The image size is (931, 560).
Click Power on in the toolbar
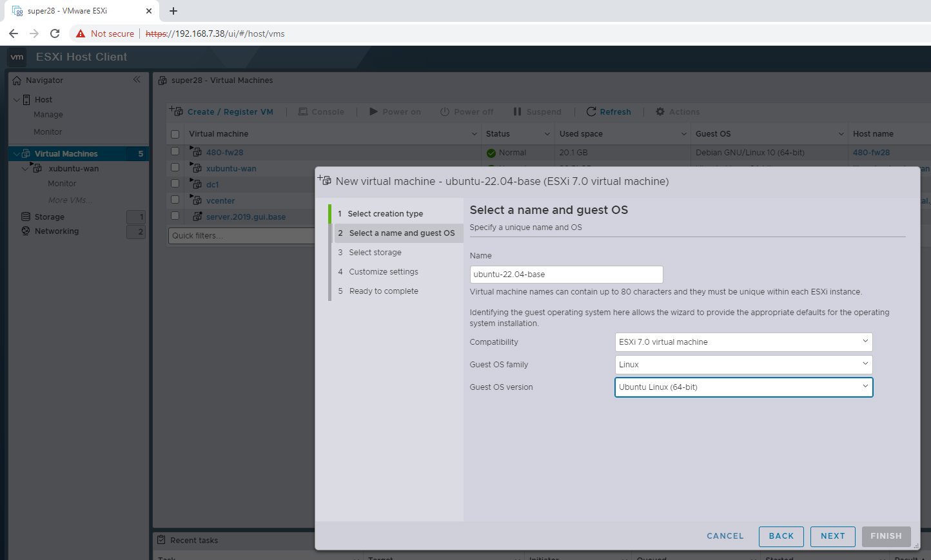click(x=395, y=111)
